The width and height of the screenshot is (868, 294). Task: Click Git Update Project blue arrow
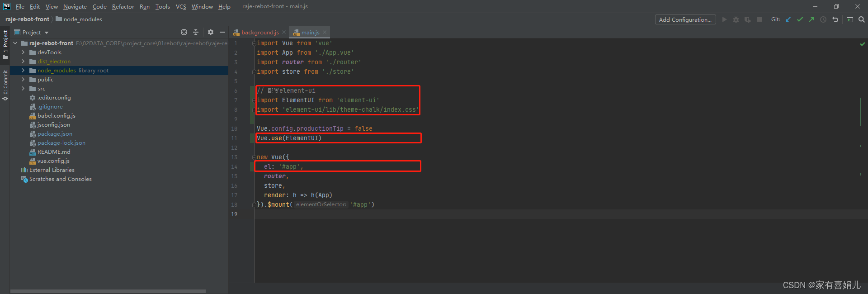788,19
